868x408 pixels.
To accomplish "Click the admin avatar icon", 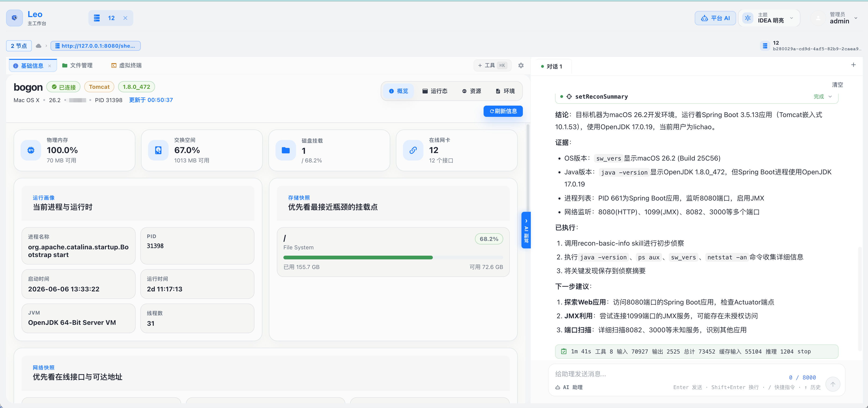I will click(818, 18).
